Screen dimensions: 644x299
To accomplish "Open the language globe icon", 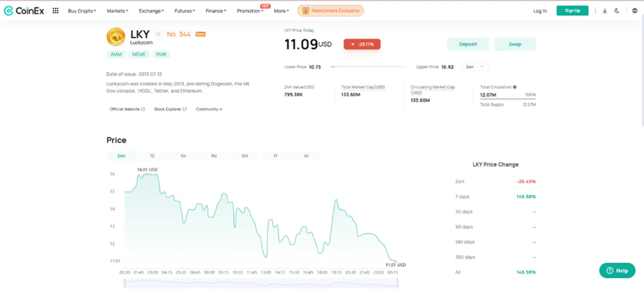I will (x=635, y=11).
